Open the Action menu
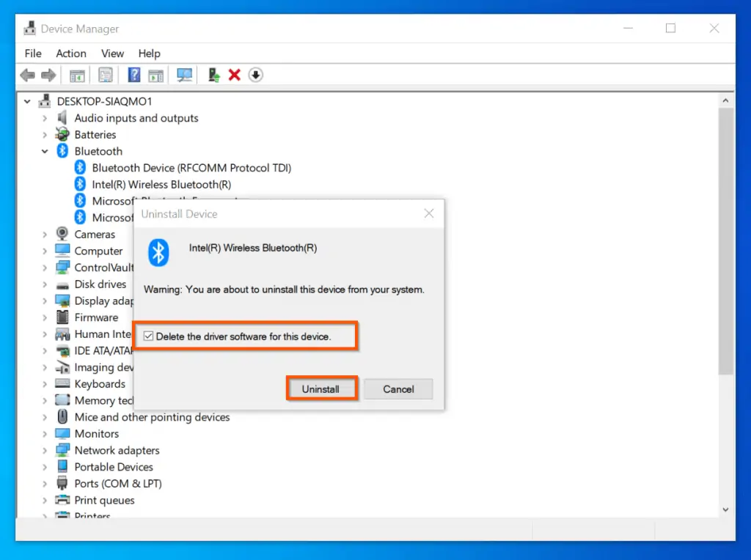The height and width of the screenshot is (560, 751). [71, 54]
